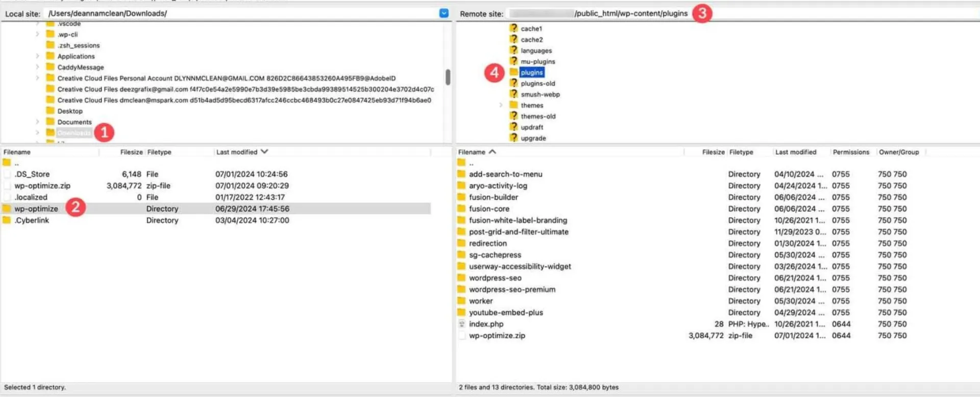Click the index.php file icon
This screenshot has height=397, width=980.
(461, 324)
